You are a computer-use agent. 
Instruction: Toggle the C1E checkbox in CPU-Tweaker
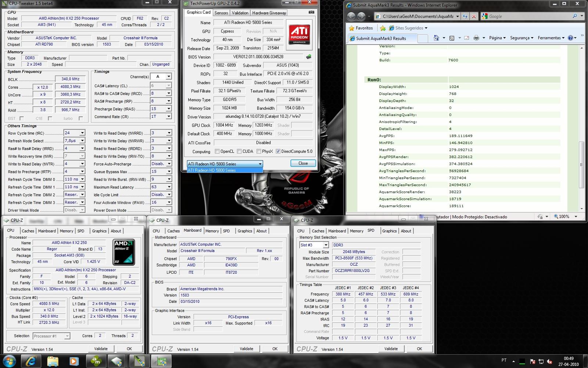click(50, 118)
